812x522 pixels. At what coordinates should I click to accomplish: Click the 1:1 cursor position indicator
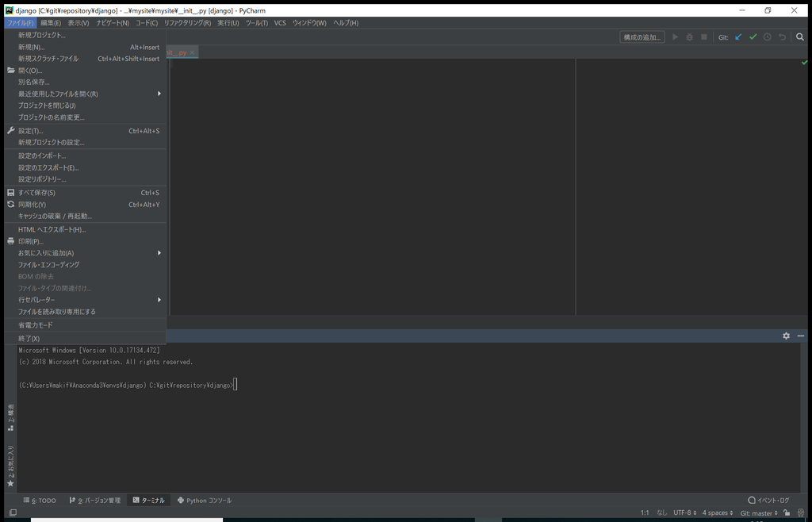[645, 512]
